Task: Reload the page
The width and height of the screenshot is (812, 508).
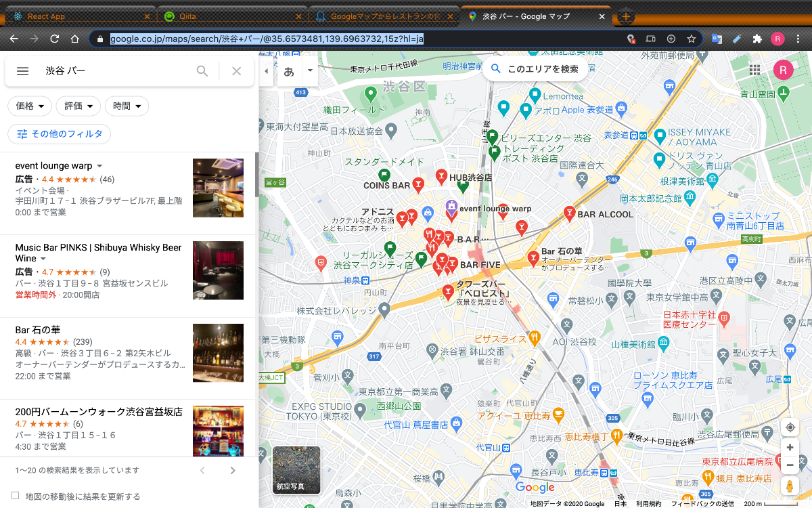Action: click(55, 39)
